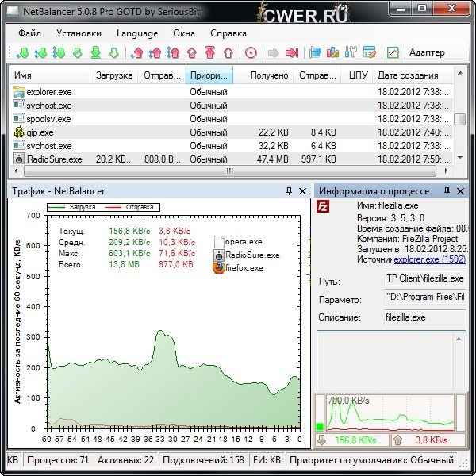Toggle pin on the Трафик panel
This screenshot has height=476, width=476.
288,191
